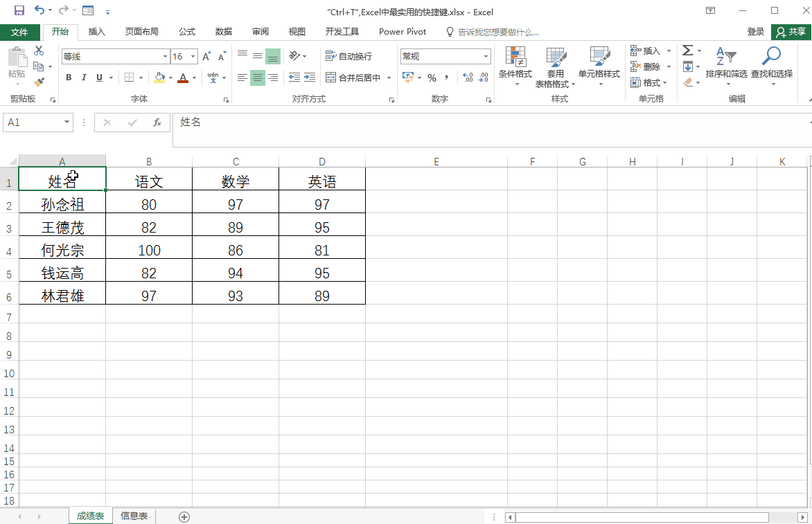Click the AutoSum sigma icon

(688, 50)
